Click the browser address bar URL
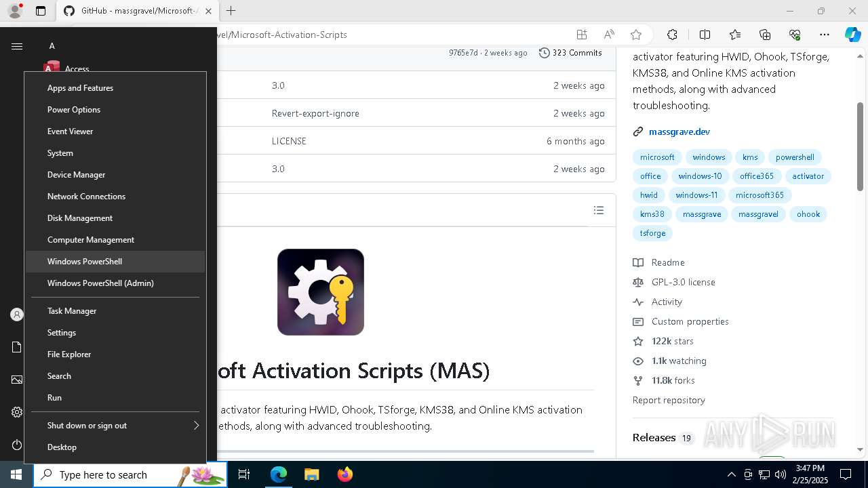The image size is (868, 488). (x=281, y=35)
